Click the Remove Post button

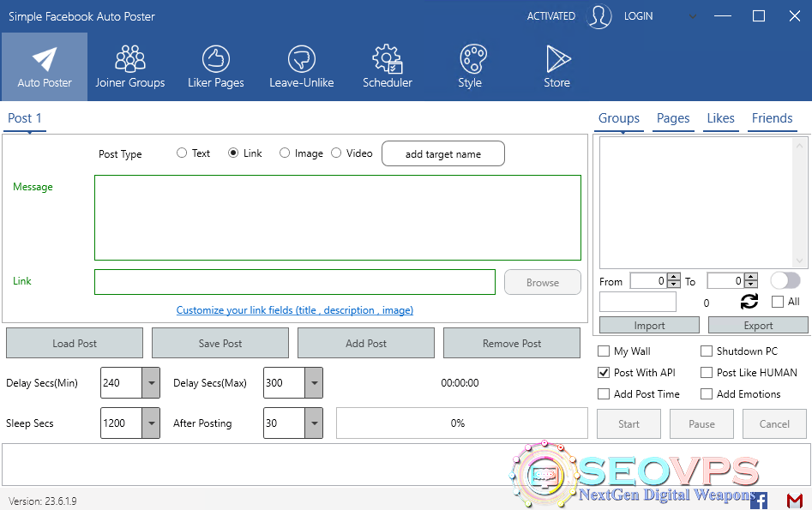coord(512,343)
